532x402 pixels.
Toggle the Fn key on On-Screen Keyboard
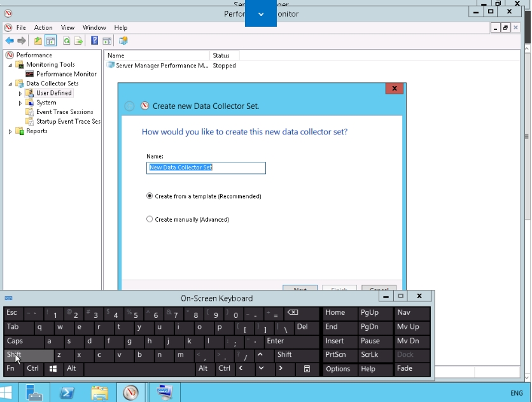(x=13, y=369)
